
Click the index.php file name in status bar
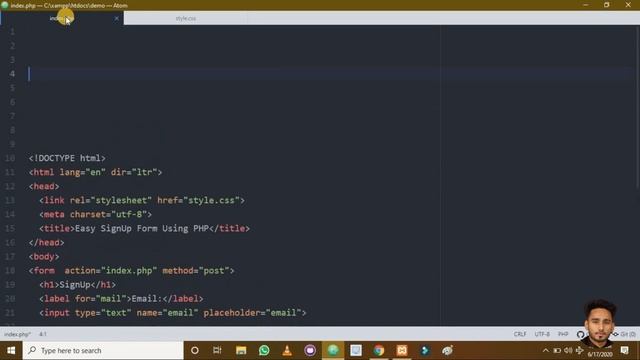pos(18,334)
